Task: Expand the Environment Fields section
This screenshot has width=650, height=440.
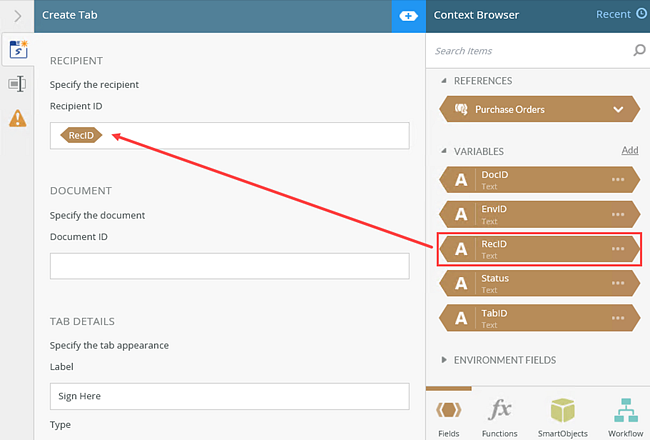Action: pos(445,360)
